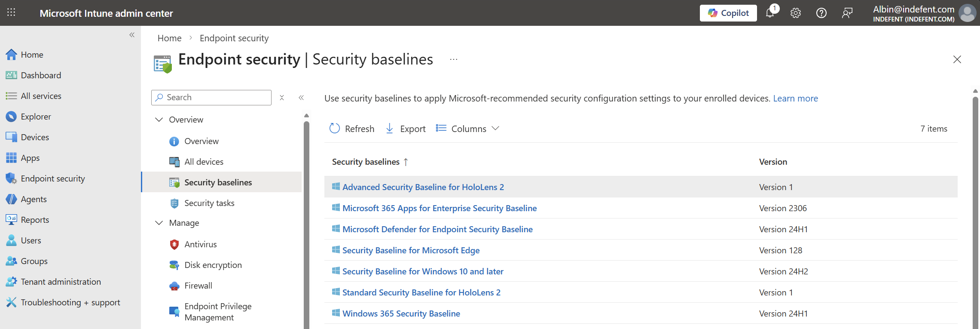
Task: Open Security Baseline for Microsoft Edge
Action: tap(411, 250)
